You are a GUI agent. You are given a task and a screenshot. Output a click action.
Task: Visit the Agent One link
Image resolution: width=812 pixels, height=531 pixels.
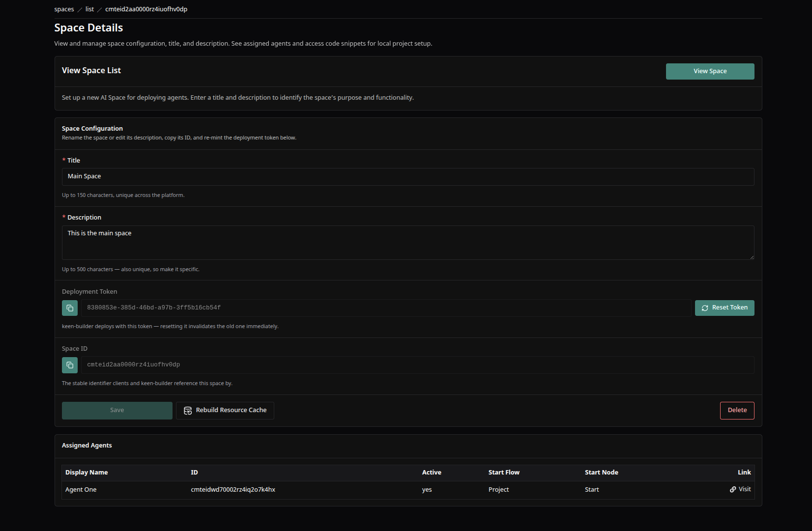click(x=740, y=489)
